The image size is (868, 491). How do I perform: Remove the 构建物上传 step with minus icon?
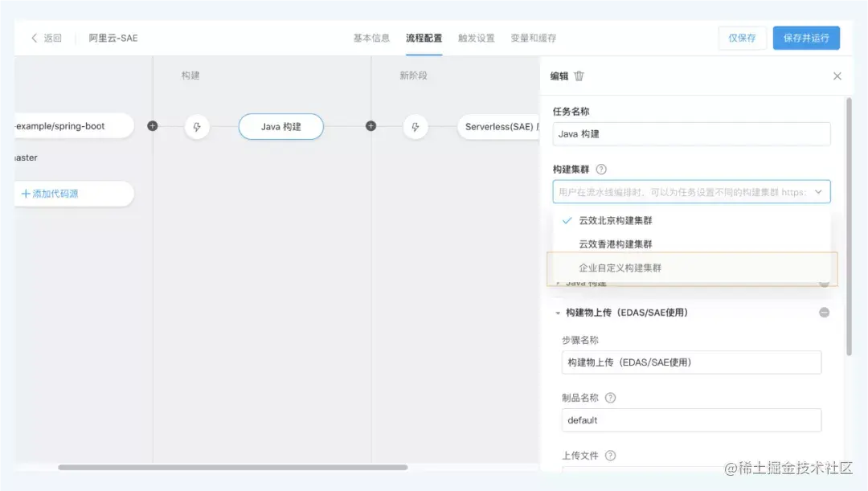point(825,313)
